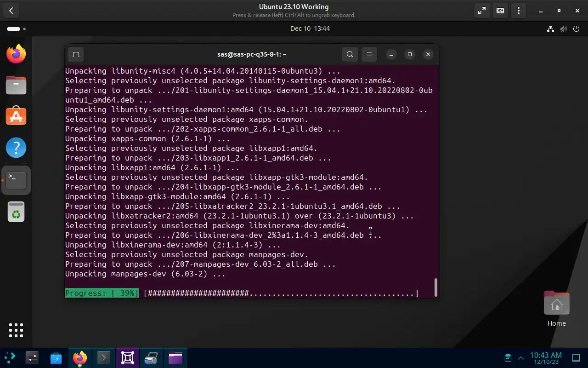Click Preparing to unpack 202-xapps-common line
The height and width of the screenshot is (368, 588).
click(203, 129)
